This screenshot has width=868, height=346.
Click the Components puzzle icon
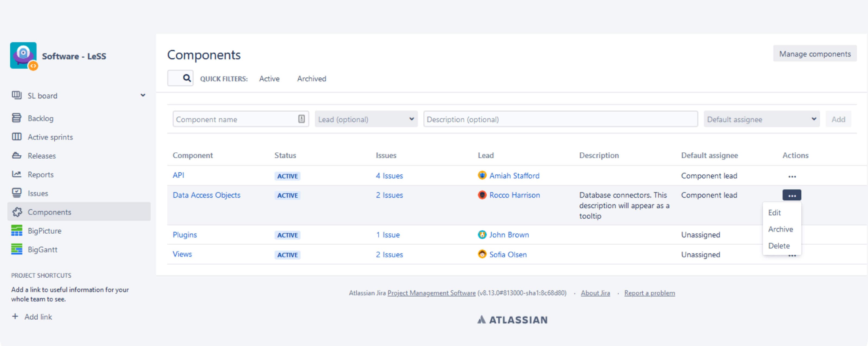click(17, 212)
